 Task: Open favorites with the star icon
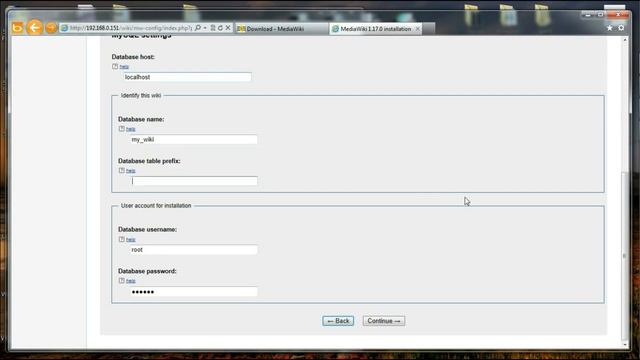pyautogui.click(x=609, y=28)
